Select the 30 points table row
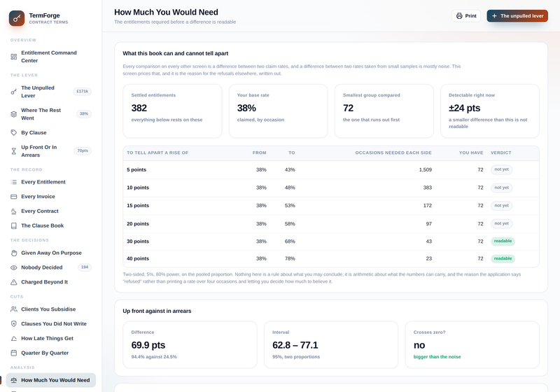 tap(330, 241)
